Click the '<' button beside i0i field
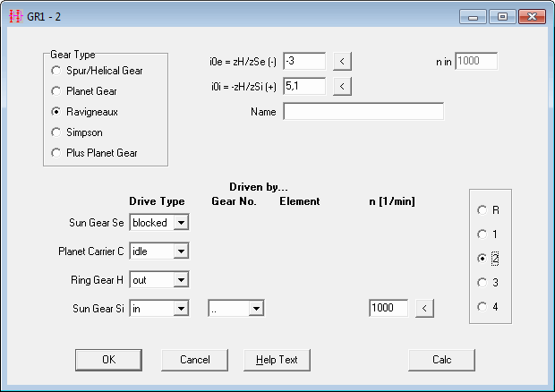The width and height of the screenshot is (555, 392). (343, 87)
